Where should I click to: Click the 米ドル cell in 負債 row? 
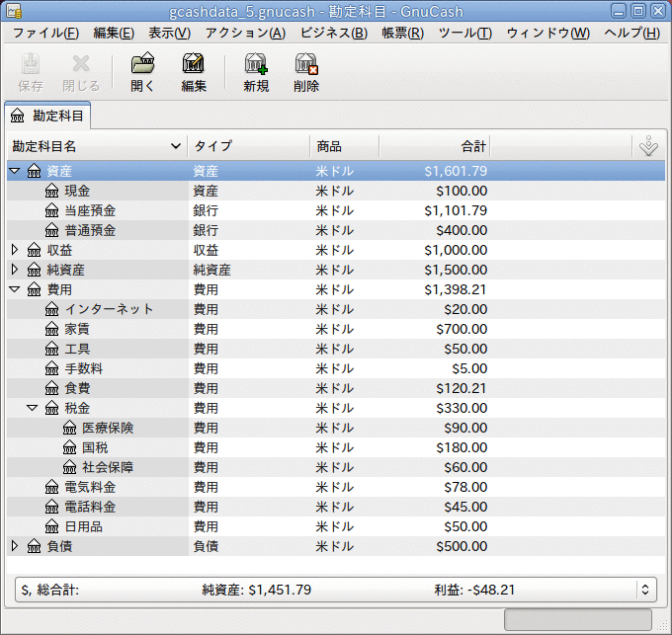[x=335, y=546]
